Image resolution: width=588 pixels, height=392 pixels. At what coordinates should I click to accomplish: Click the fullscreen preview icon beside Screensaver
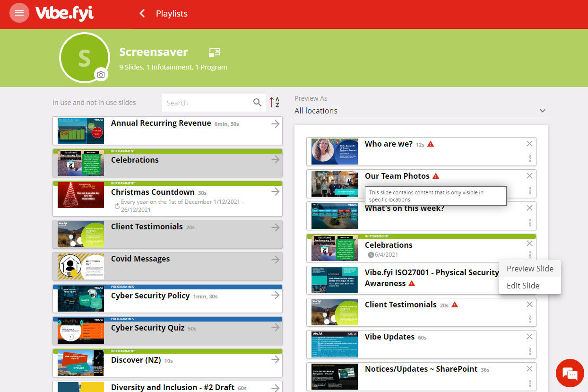point(214,52)
